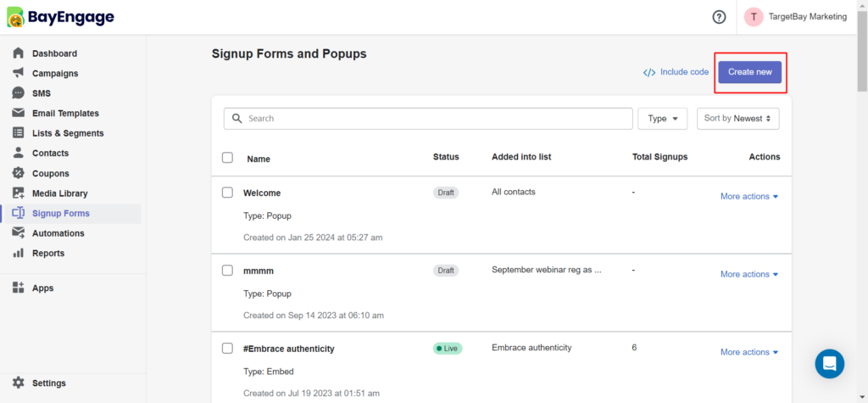
Task: Click 'All contacts' list text
Action: [x=514, y=192]
